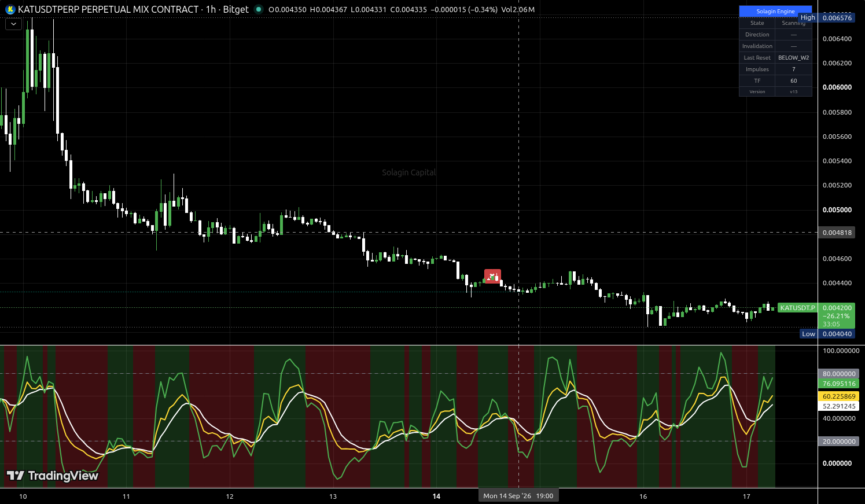Select the Solagin Engine table header
The image size is (865, 504).
[x=775, y=12]
